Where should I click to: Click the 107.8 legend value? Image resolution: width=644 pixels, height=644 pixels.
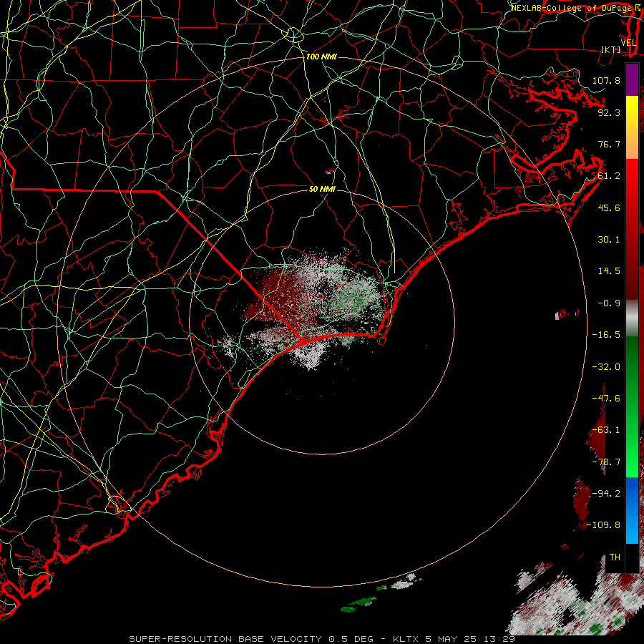pyautogui.click(x=606, y=80)
